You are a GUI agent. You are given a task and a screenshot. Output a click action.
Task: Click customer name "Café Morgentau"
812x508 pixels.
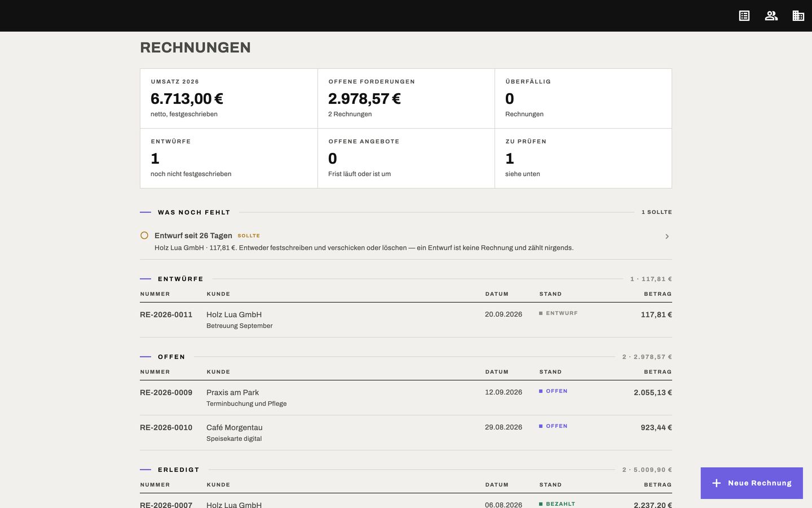(235, 427)
